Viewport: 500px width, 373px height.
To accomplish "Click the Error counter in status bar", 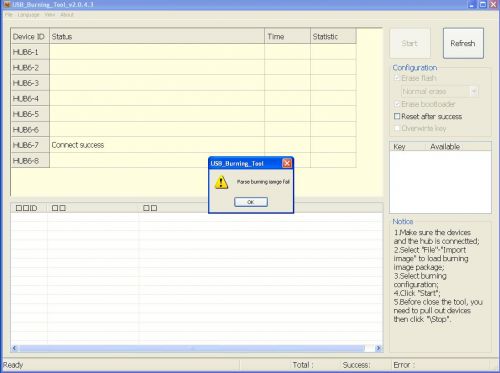I will click(404, 365).
